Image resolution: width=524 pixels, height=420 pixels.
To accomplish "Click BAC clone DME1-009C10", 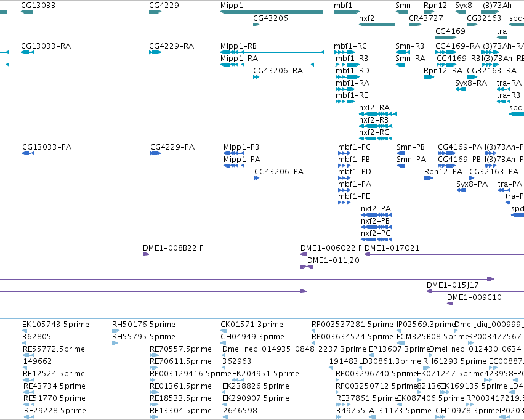I will click(x=474, y=297).
